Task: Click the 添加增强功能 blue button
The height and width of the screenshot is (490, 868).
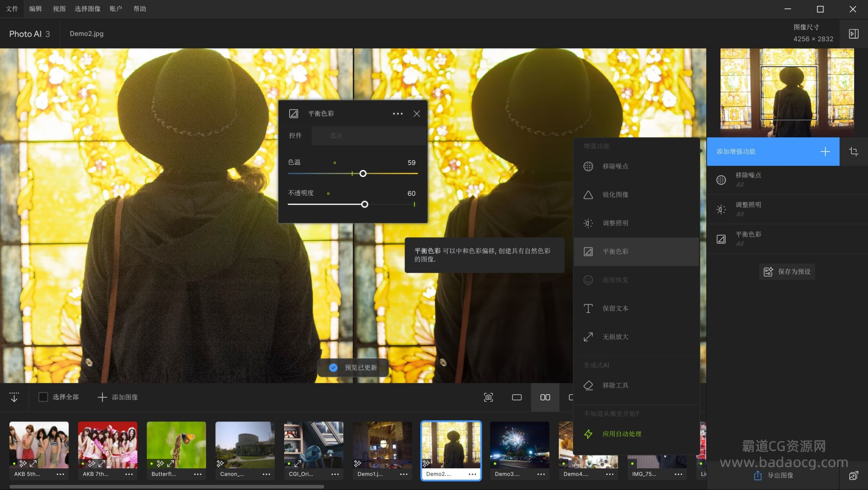Action: pyautogui.click(x=773, y=152)
